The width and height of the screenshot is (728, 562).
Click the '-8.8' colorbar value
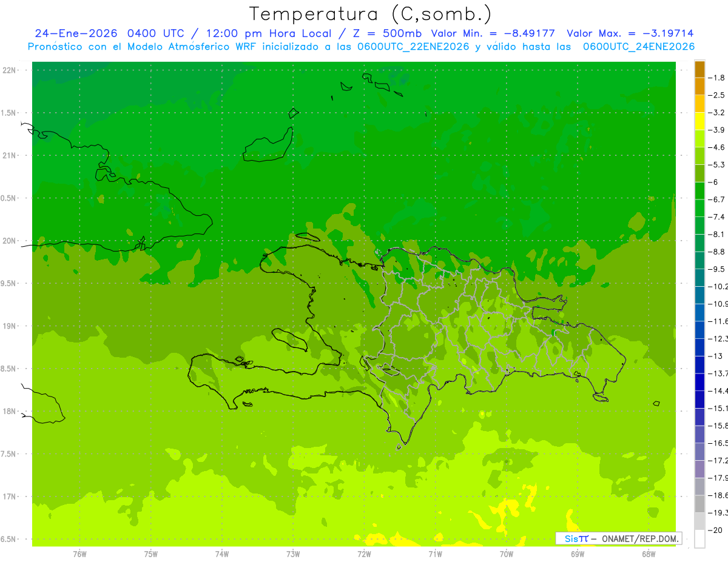point(718,252)
